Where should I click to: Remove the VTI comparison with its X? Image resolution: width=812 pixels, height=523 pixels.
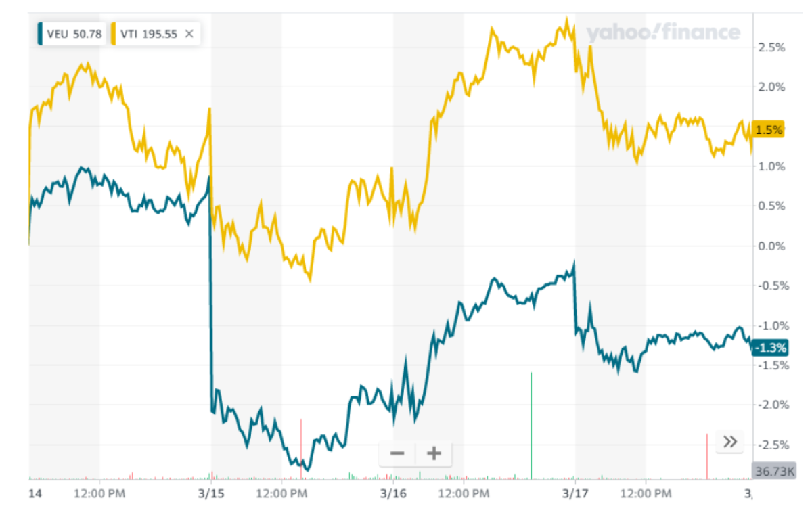[x=189, y=33]
